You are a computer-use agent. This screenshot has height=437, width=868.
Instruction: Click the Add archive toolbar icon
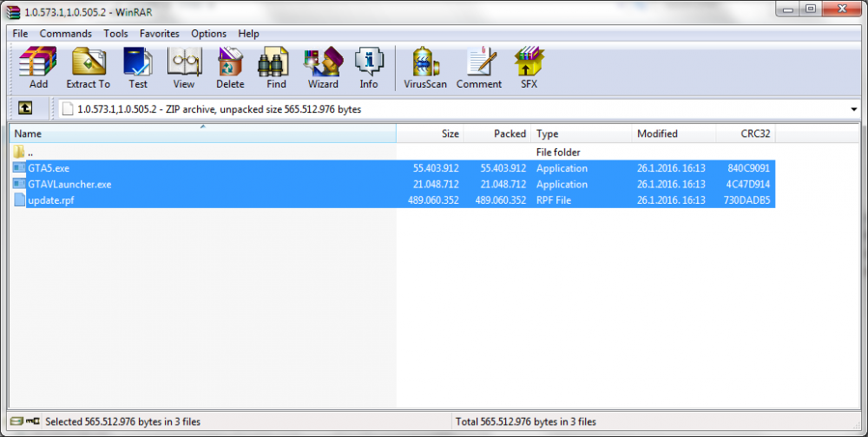[x=38, y=68]
